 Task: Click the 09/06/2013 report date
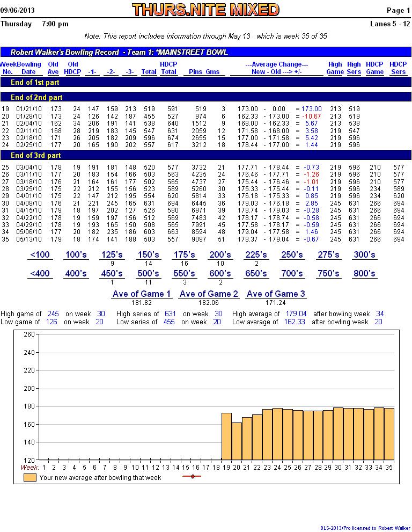pos(18,10)
